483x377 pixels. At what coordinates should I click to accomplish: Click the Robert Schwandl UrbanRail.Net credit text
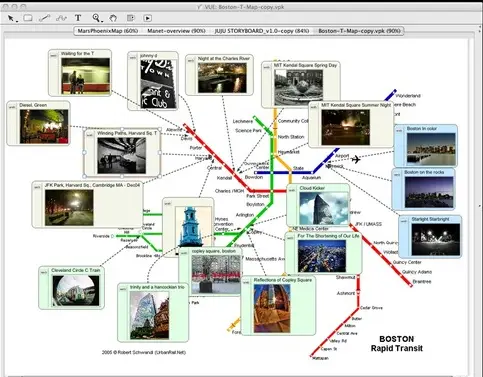tap(144, 352)
